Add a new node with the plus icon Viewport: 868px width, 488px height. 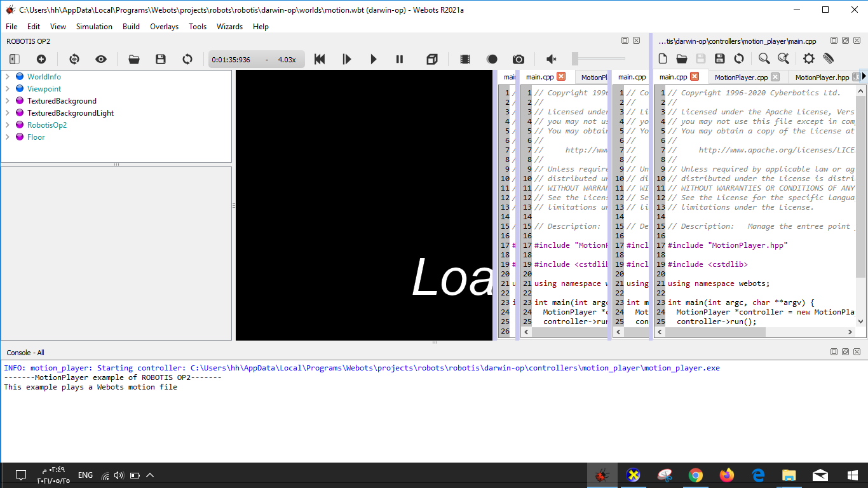[41, 58]
